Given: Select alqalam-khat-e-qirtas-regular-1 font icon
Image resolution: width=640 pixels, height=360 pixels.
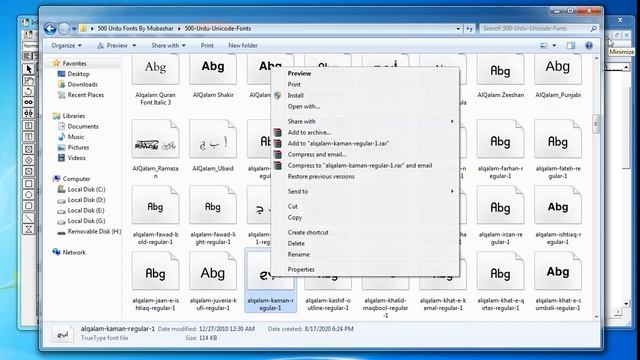Looking at the screenshot, I should (500, 271).
